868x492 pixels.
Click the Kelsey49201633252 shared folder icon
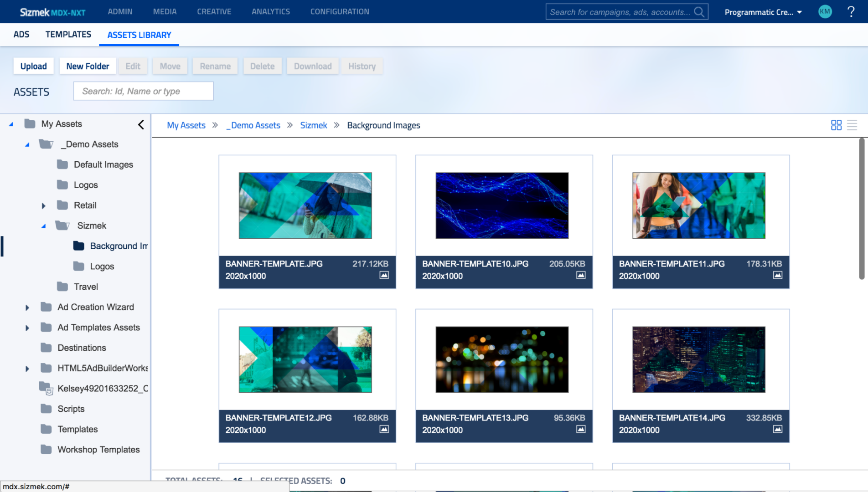pos(46,388)
